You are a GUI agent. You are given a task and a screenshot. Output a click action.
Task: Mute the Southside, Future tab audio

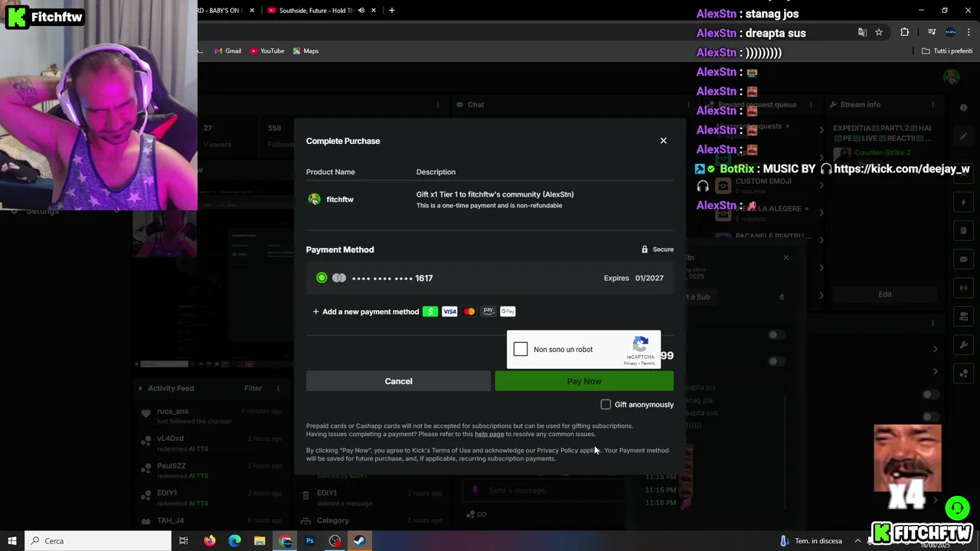[361, 11]
